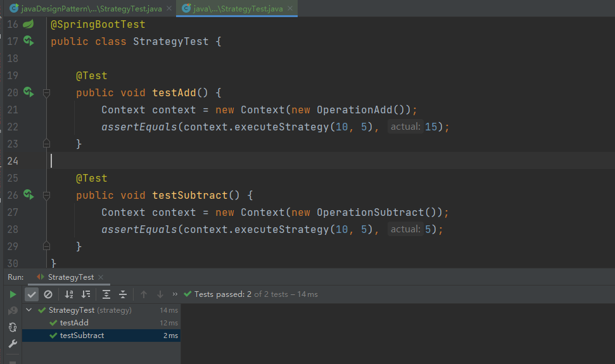Click the 12 ms duration of testAdd
The width and height of the screenshot is (615, 364).
click(168, 323)
